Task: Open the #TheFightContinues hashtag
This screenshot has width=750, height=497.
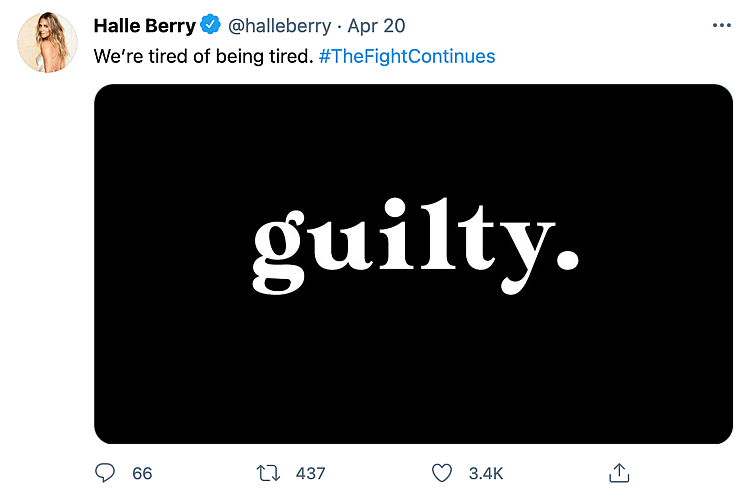Action: tap(406, 56)
